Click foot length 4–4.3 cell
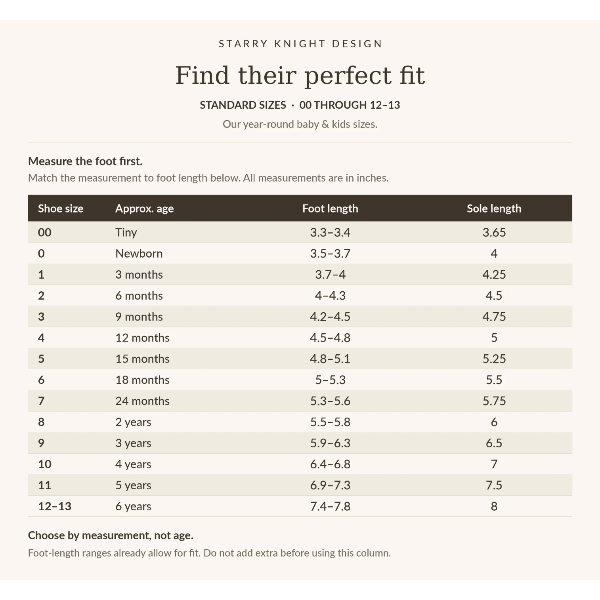 point(330,295)
